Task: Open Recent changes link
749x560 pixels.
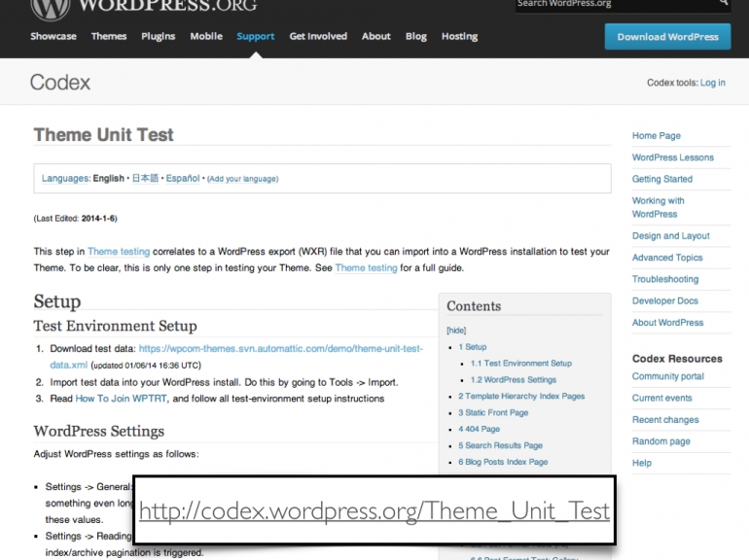Action: point(665,420)
